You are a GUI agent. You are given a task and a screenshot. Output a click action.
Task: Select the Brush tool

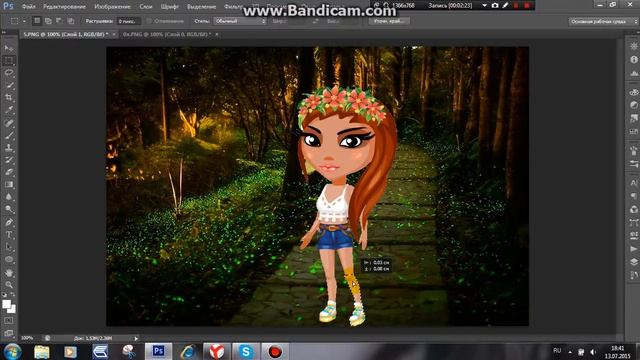(x=9, y=135)
